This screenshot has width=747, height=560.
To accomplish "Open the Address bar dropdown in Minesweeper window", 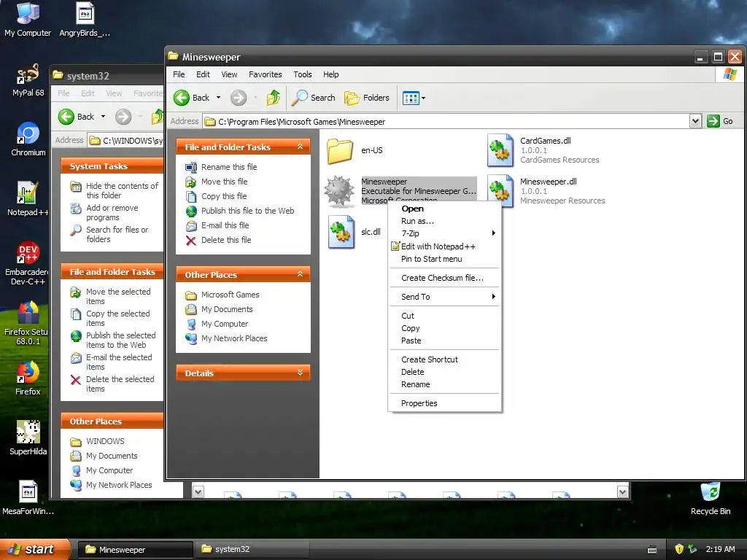I will [695, 121].
